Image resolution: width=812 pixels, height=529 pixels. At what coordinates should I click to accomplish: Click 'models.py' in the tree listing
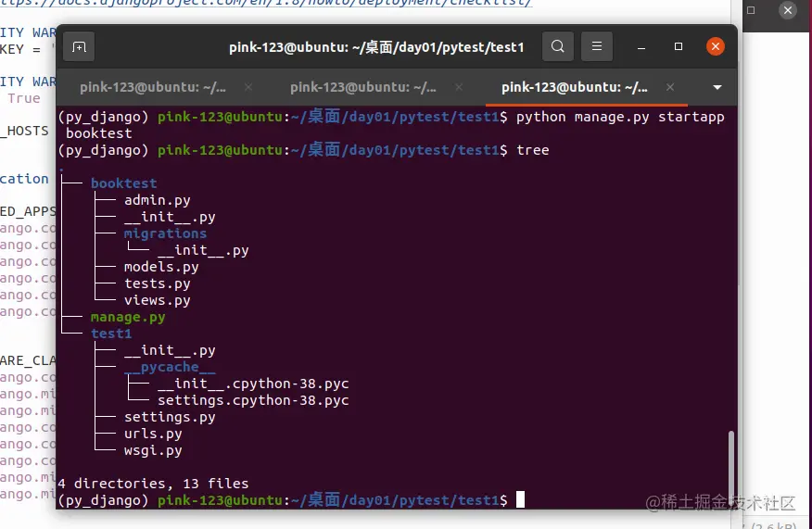pyautogui.click(x=161, y=267)
